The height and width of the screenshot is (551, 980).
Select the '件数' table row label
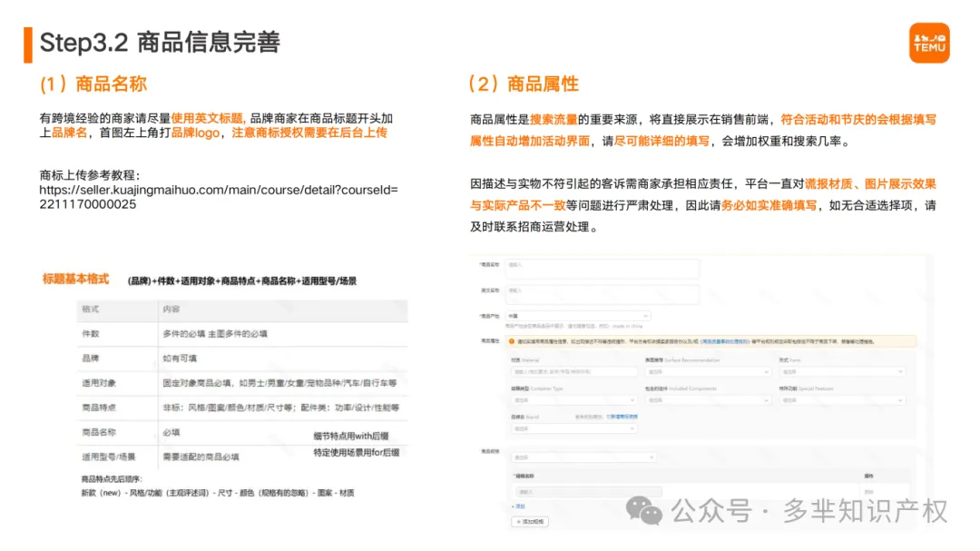91,334
